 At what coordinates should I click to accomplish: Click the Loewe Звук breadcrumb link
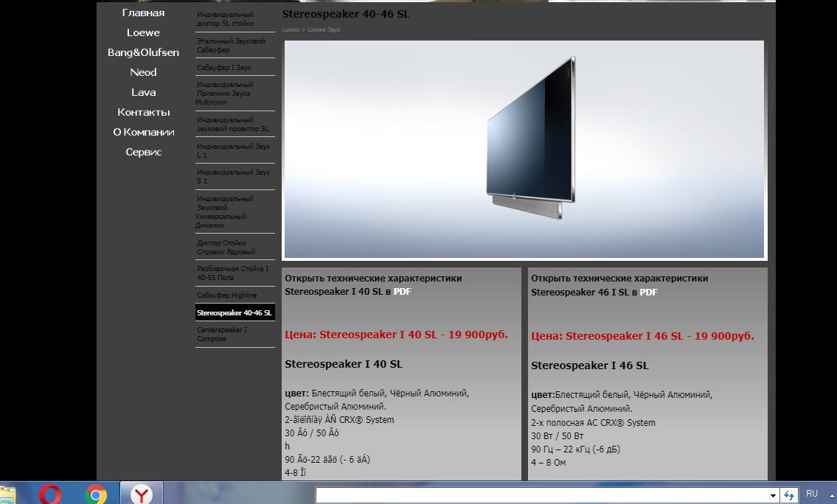tap(324, 29)
